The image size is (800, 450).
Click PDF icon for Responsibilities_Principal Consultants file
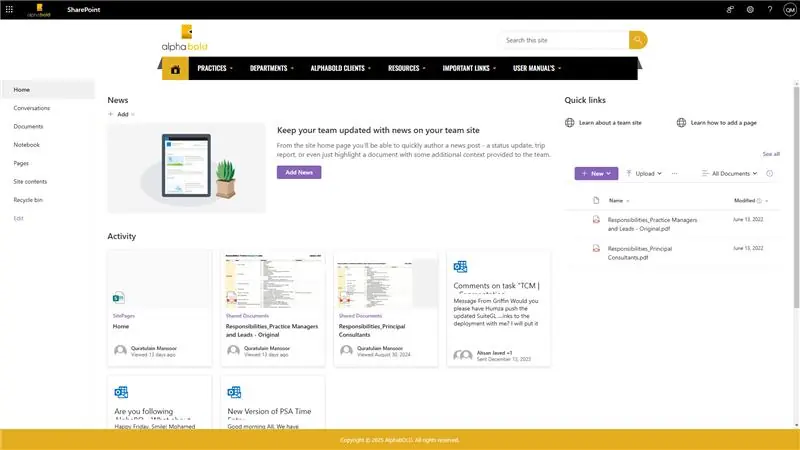pos(596,248)
